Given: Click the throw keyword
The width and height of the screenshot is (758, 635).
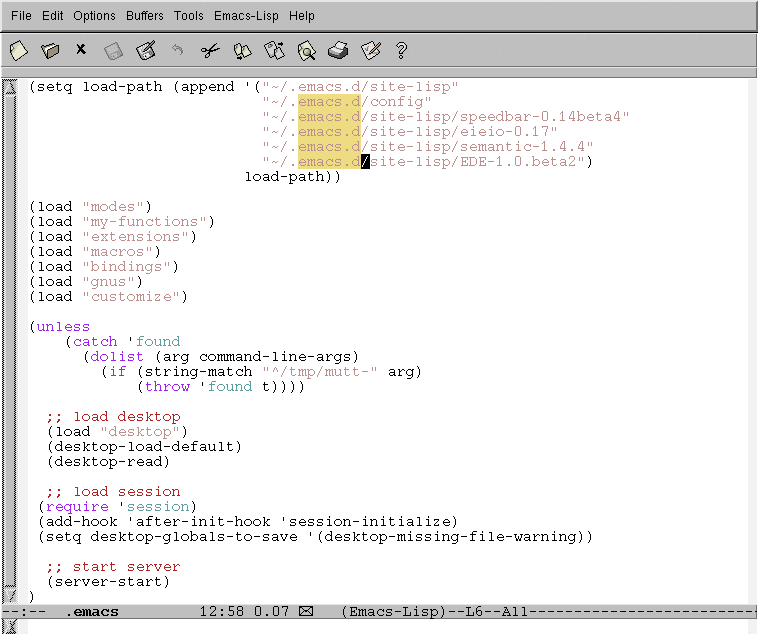Looking at the screenshot, I should (167, 387).
